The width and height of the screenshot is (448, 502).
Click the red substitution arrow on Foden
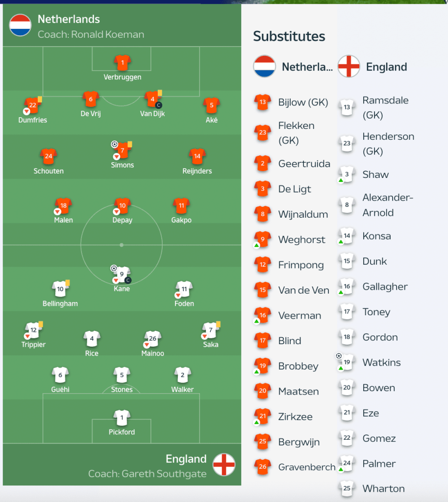(x=177, y=295)
